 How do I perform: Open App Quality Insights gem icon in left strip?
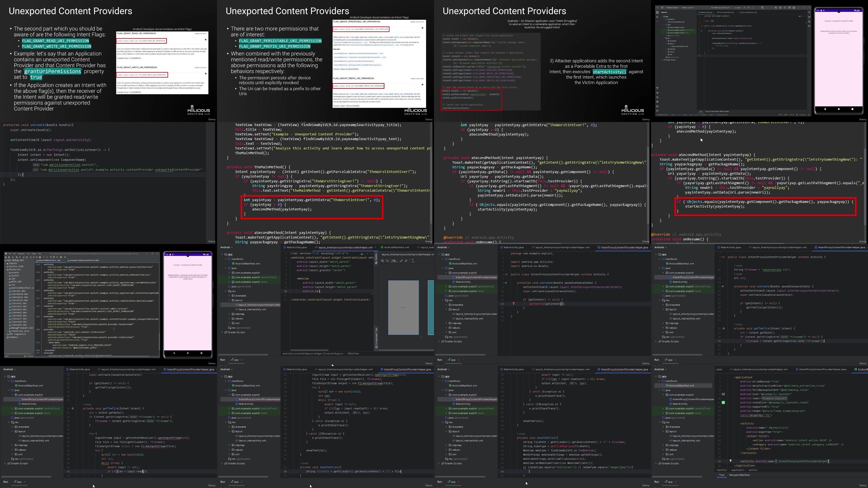(x=658, y=102)
